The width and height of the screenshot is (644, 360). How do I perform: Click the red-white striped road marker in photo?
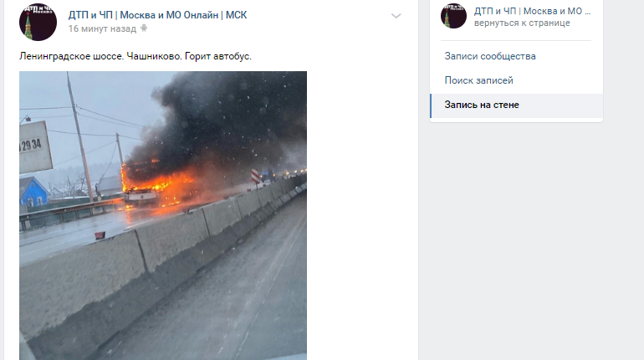pyautogui.click(x=255, y=177)
